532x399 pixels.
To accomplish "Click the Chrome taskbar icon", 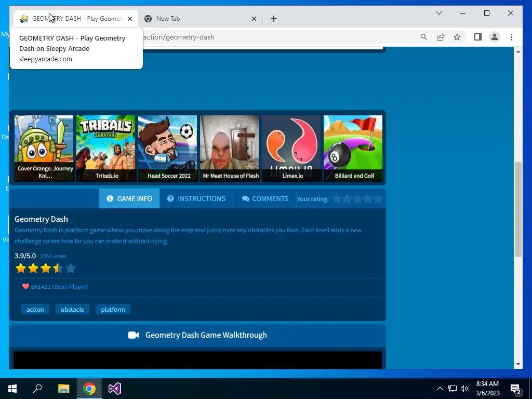I will 89,389.
